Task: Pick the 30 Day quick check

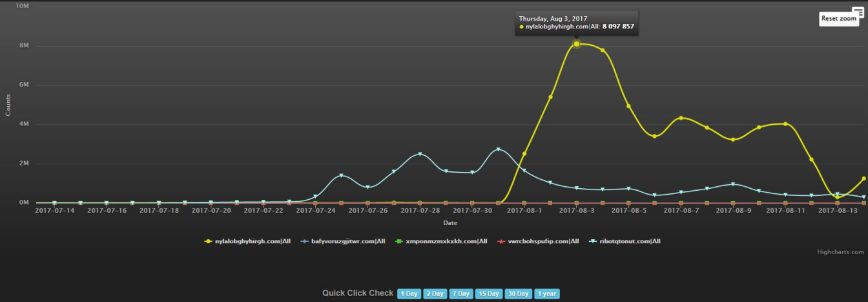Action: [x=518, y=294]
